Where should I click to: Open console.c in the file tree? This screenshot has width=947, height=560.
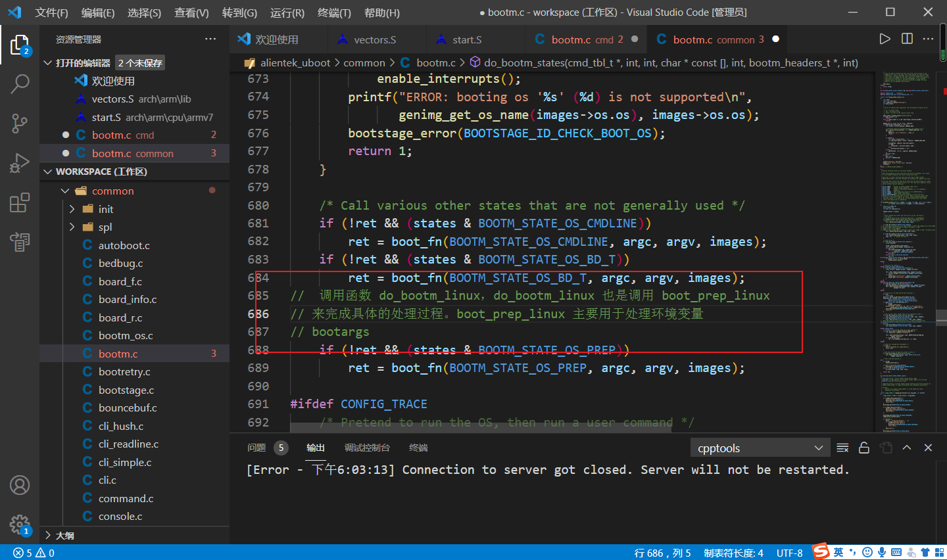click(120, 517)
